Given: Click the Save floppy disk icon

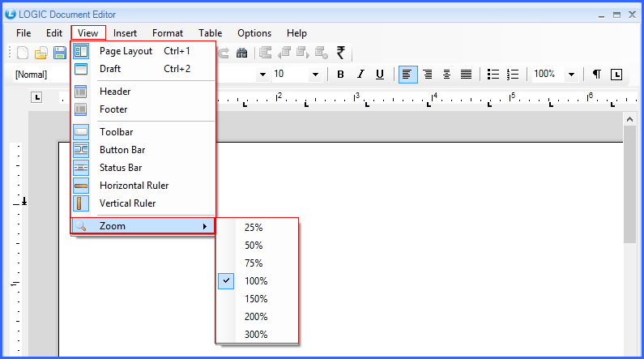Looking at the screenshot, I should pos(60,53).
